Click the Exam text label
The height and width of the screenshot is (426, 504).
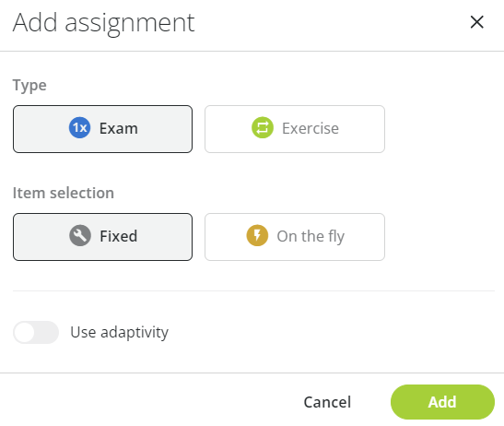tap(119, 128)
